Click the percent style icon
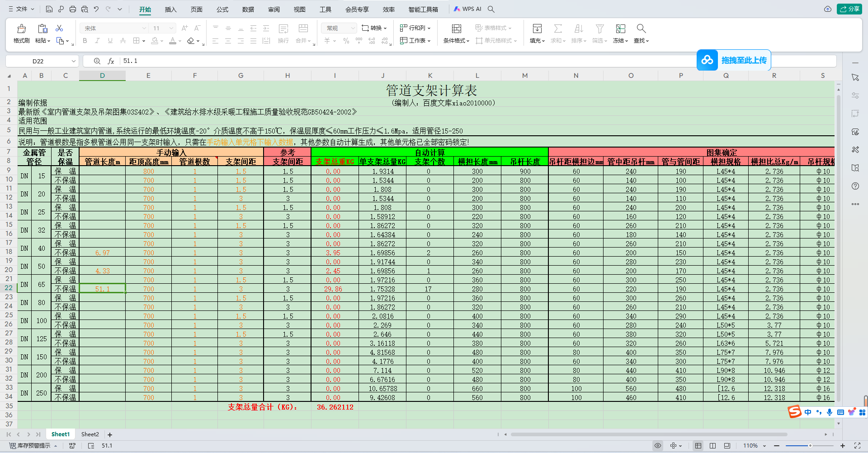The image size is (868, 453). pos(346,41)
